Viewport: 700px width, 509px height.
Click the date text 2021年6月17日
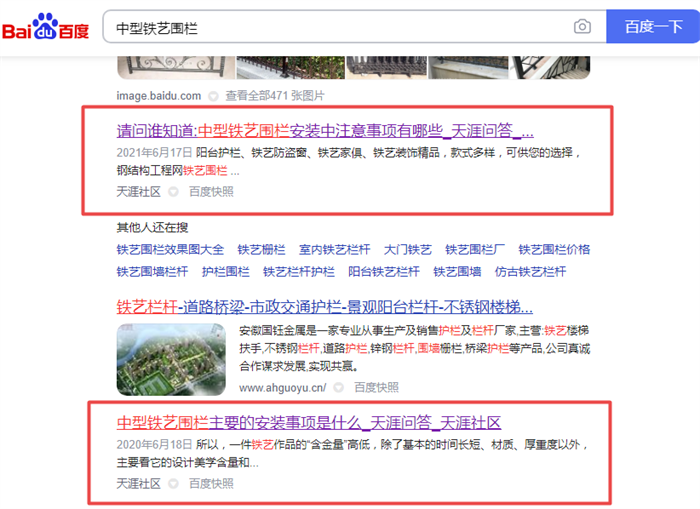pos(154,153)
